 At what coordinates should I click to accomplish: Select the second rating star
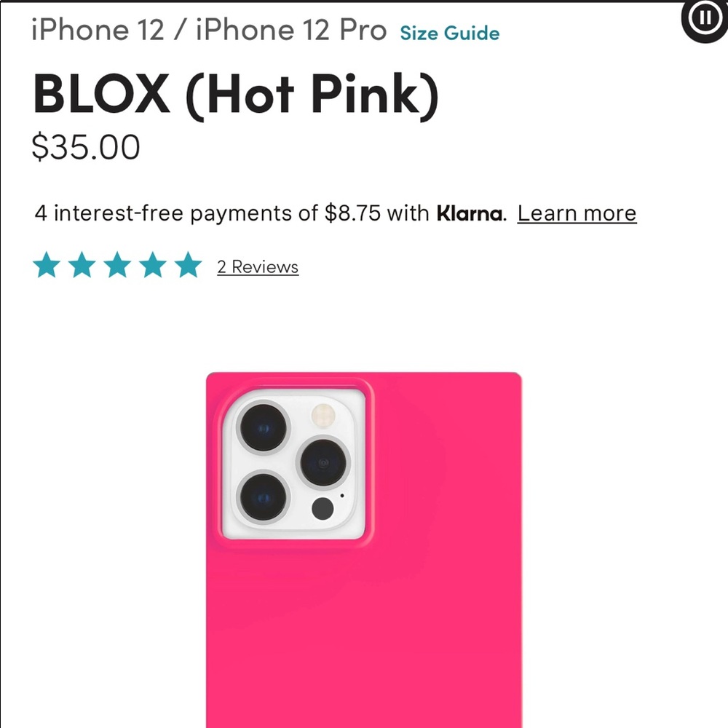pos(83,265)
